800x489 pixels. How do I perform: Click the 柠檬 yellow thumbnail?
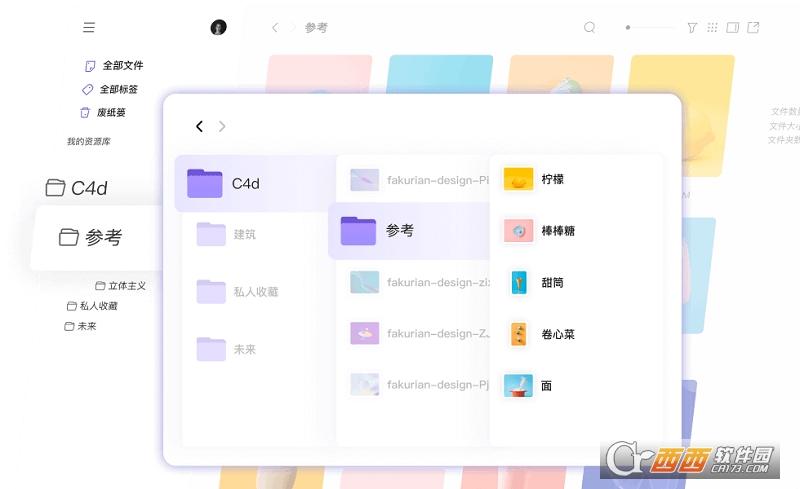pos(518,179)
